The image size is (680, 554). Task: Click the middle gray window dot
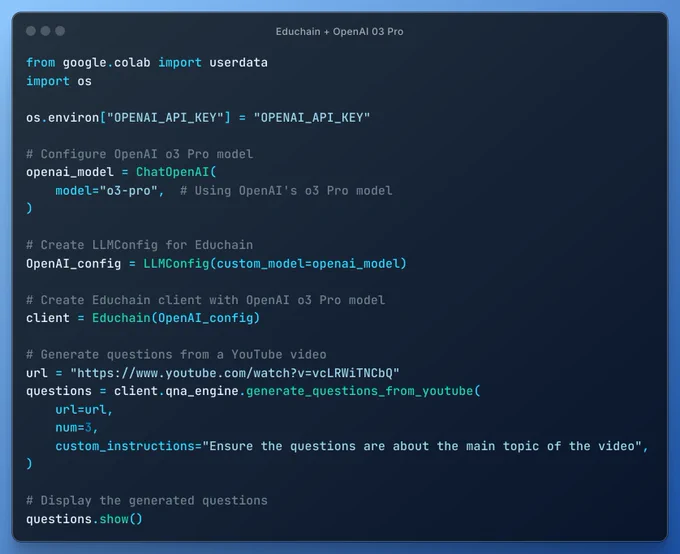pyautogui.click(x=46, y=31)
